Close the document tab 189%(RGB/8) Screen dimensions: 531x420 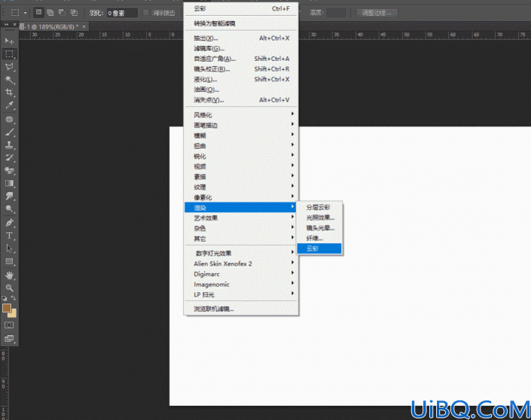click(x=84, y=26)
